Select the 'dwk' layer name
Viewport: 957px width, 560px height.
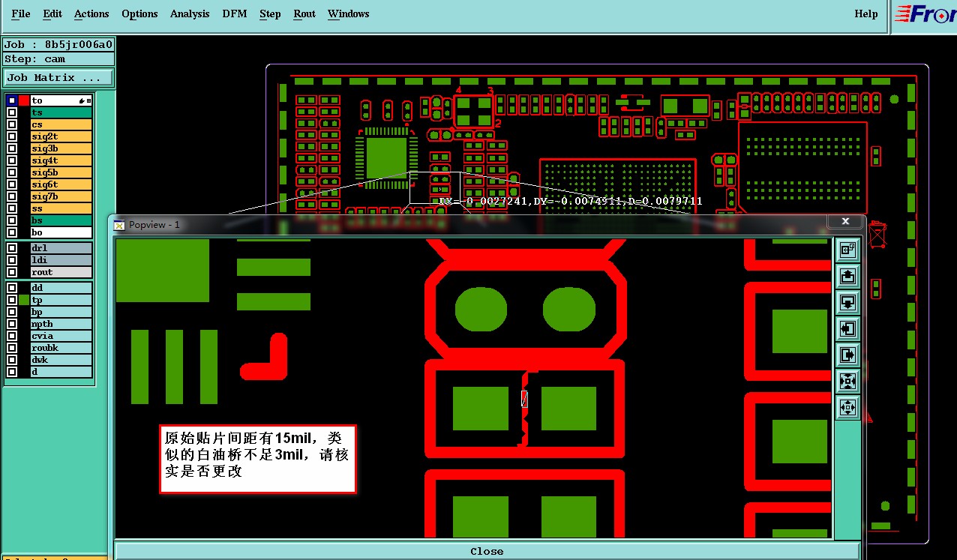tap(61, 360)
